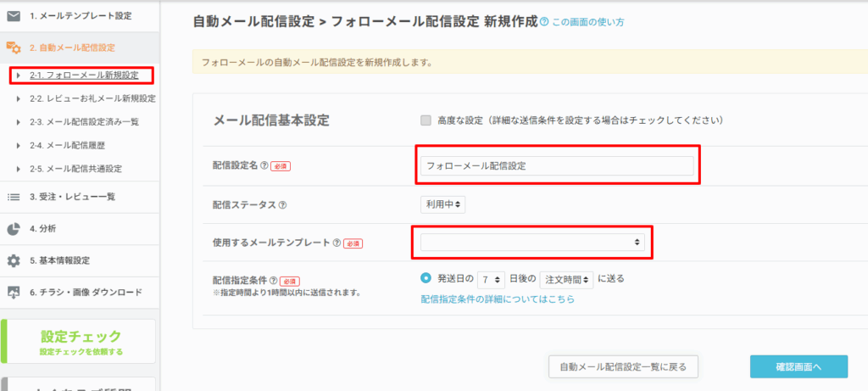This screenshot has width=868, height=391.
Task: Click the flyer and image download icon
Action: [14, 293]
